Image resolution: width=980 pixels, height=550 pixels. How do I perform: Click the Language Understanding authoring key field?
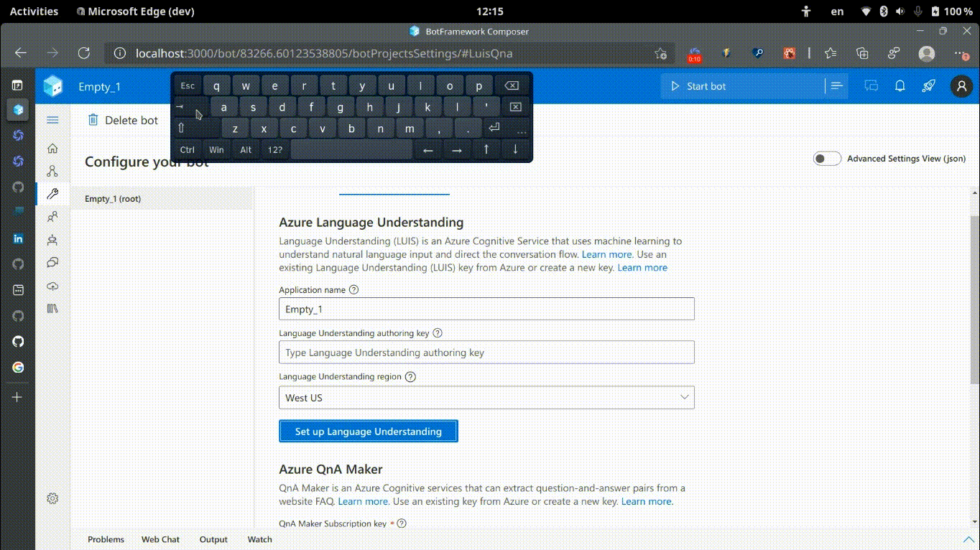pyautogui.click(x=486, y=352)
